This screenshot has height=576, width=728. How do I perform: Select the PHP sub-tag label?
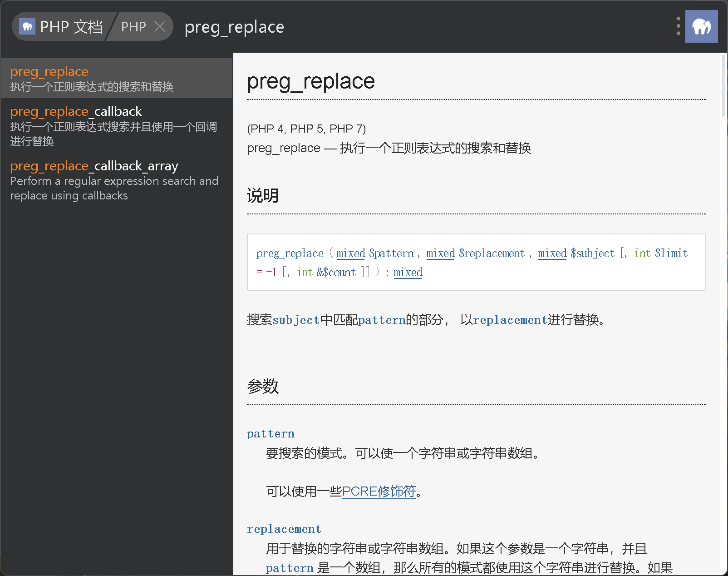[x=133, y=27]
